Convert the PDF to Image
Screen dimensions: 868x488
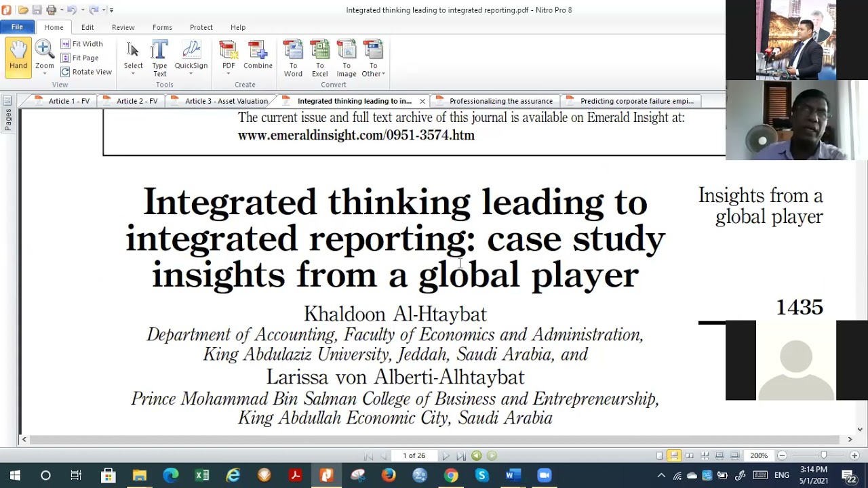tap(346, 58)
